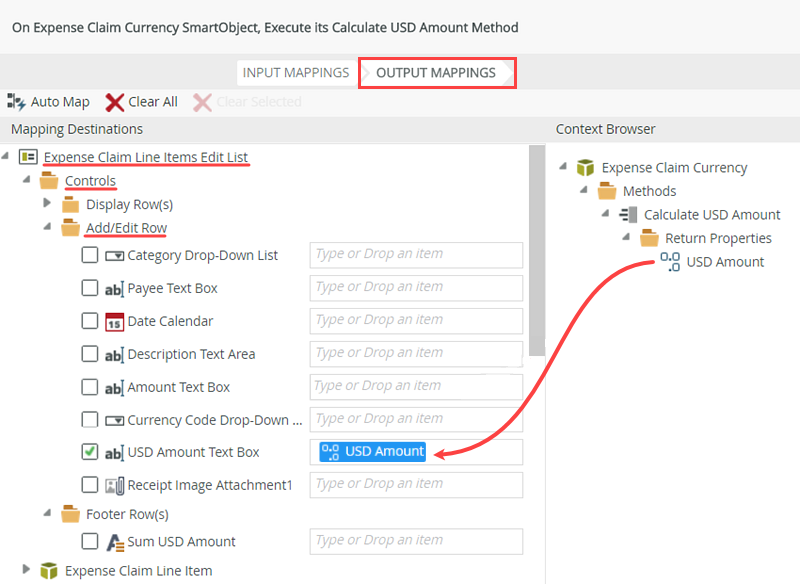Click the USD Amount property icon in Context Browser
The width and height of the screenshot is (800, 584).
point(670,262)
